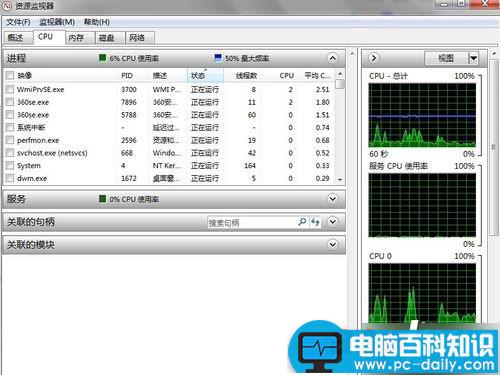Click the CPU - 总计 graph
500x375 pixels.
(x=422, y=115)
